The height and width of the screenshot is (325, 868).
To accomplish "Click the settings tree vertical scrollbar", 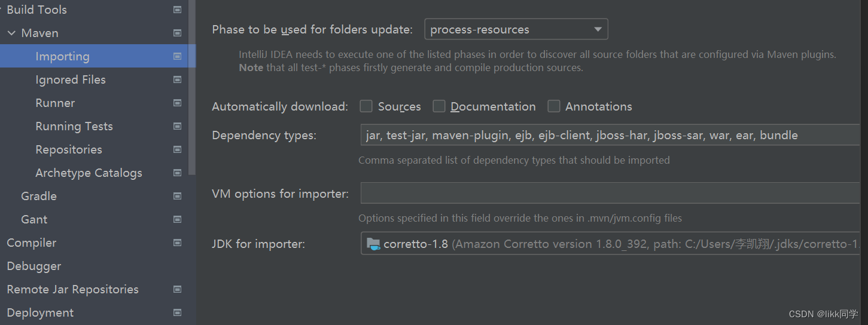I will coord(192,90).
